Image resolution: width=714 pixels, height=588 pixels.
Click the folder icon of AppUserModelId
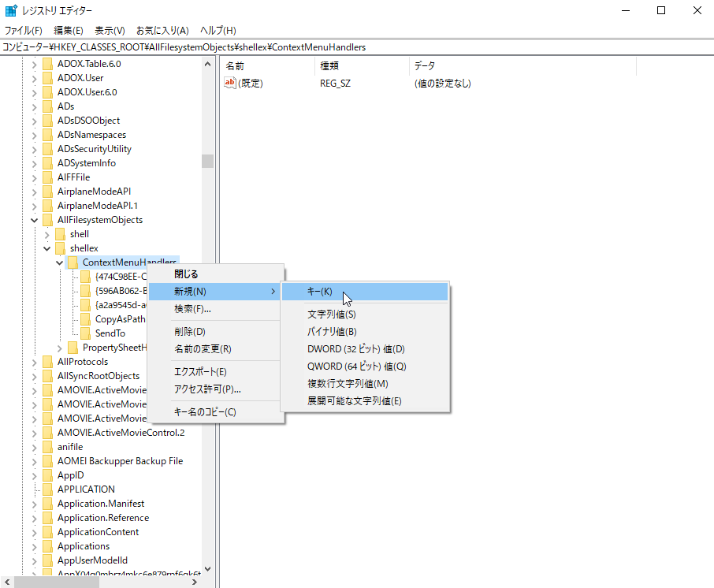(48, 560)
